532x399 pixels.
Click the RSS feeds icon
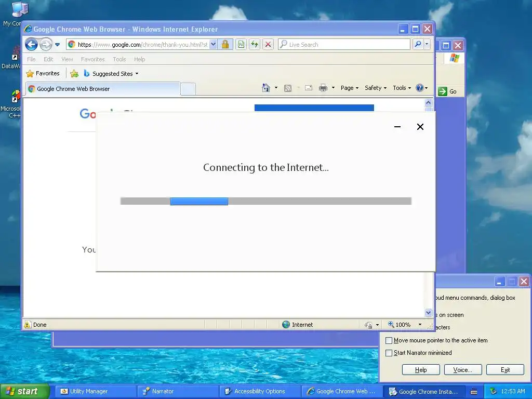(288, 88)
